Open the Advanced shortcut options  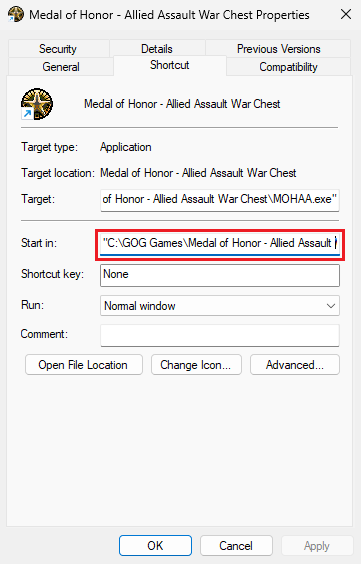pos(295,365)
